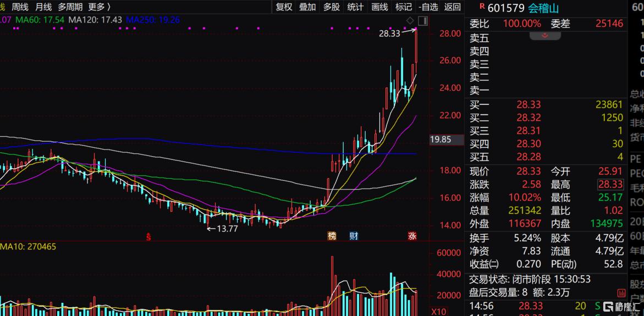Select the 买五 bid price 28.28
The image size is (644, 316).
pyautogui.click(x=529, y=157)
